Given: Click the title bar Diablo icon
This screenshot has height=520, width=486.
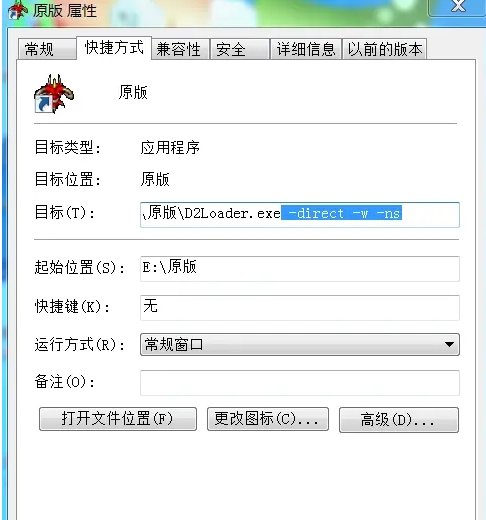Looking at the screenshot, I should click(17, 10).
